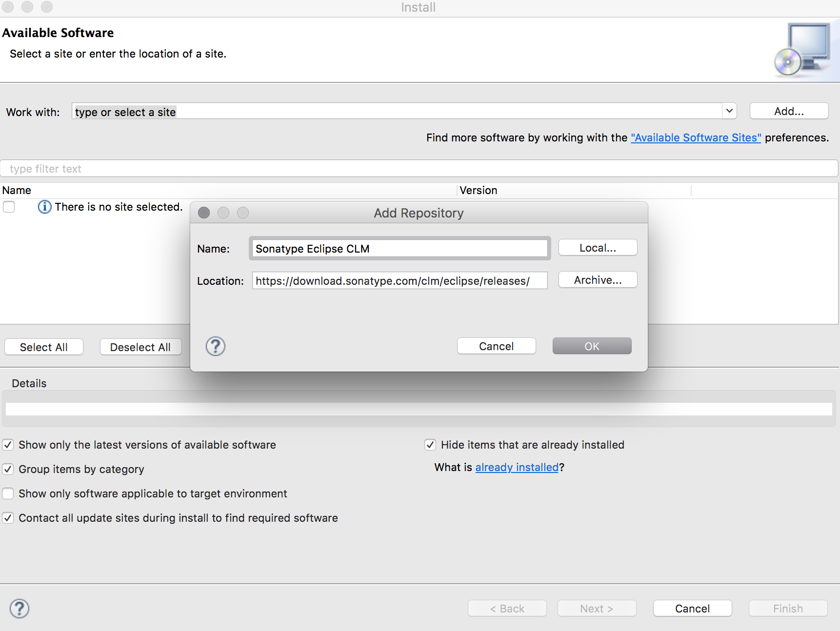Focus the type filter text field

pyautogui.click(x=420, y=169)
